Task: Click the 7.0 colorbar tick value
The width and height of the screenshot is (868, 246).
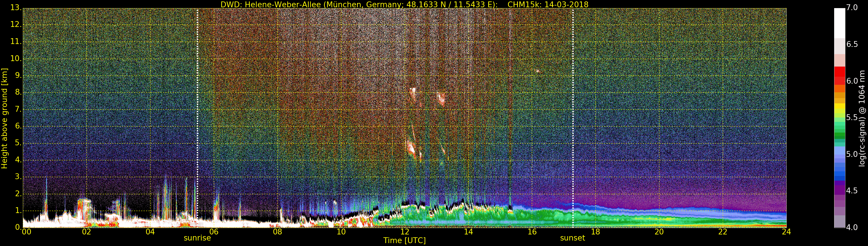Action: click(852, 8)
